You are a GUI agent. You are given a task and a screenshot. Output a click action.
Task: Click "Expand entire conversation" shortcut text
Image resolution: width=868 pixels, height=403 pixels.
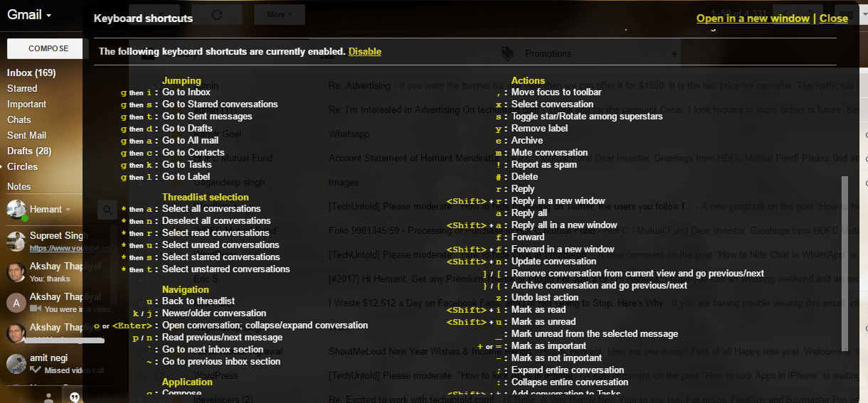pyautogui.click(x=568, y=370)
